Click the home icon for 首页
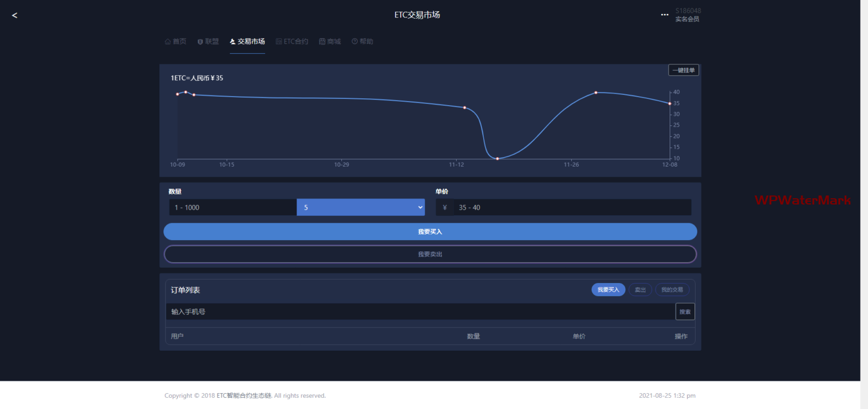This screenshot has width=868, height=409. coord(167,41)
